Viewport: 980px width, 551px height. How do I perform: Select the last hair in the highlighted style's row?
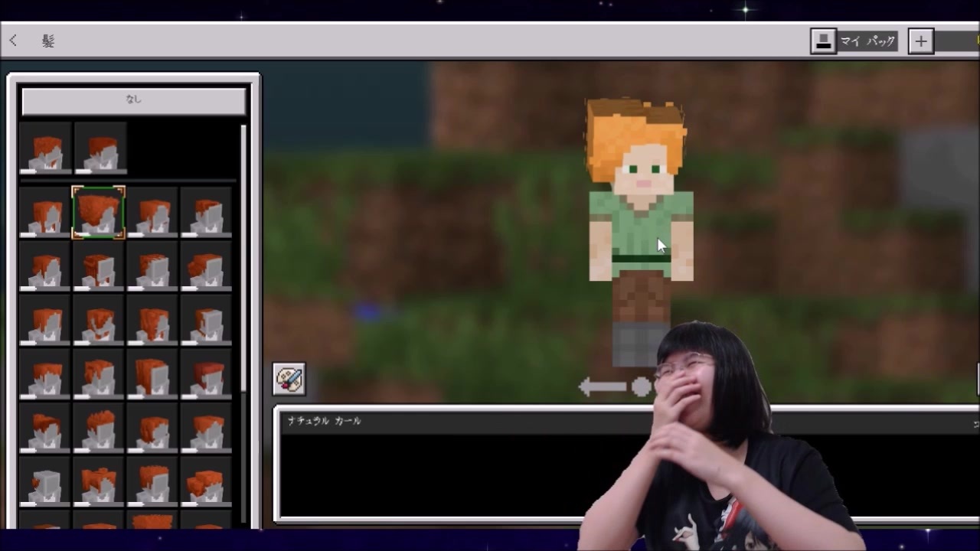click(206, 212)
